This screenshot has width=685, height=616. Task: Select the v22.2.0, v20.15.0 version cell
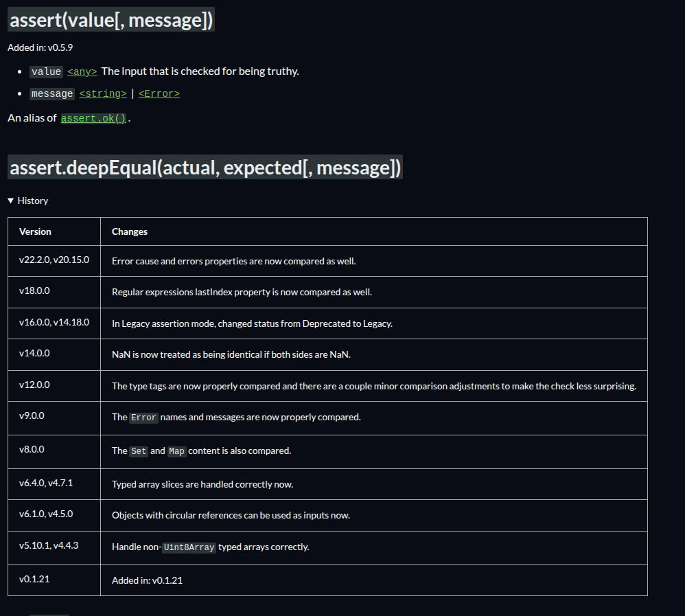click(54, 260)
